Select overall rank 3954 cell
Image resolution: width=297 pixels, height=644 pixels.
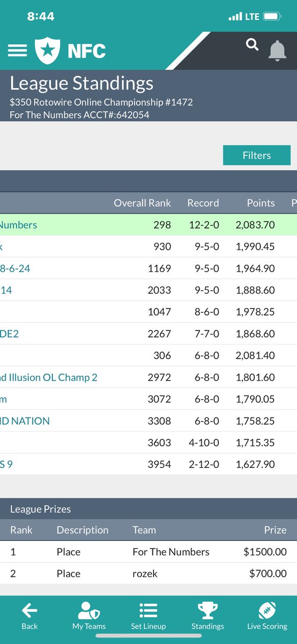tap(159, 464)
